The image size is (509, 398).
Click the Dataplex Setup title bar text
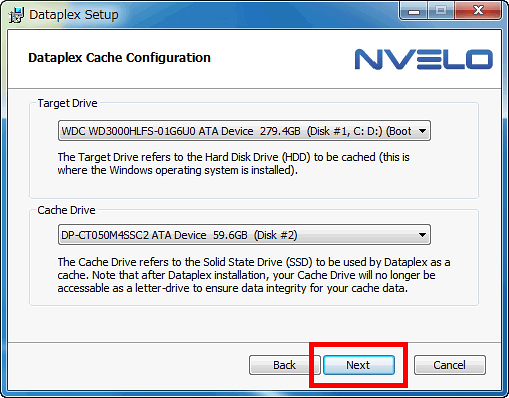click(74, 15)
